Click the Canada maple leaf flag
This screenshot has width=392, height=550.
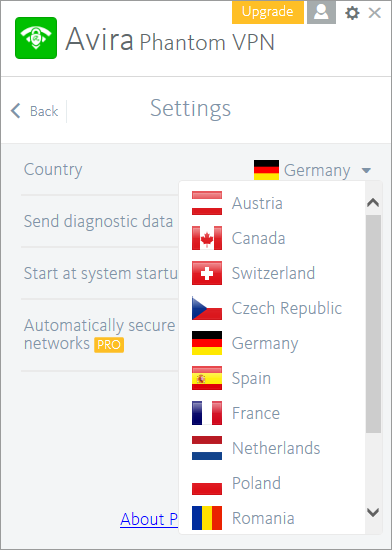tap(207, 238)
